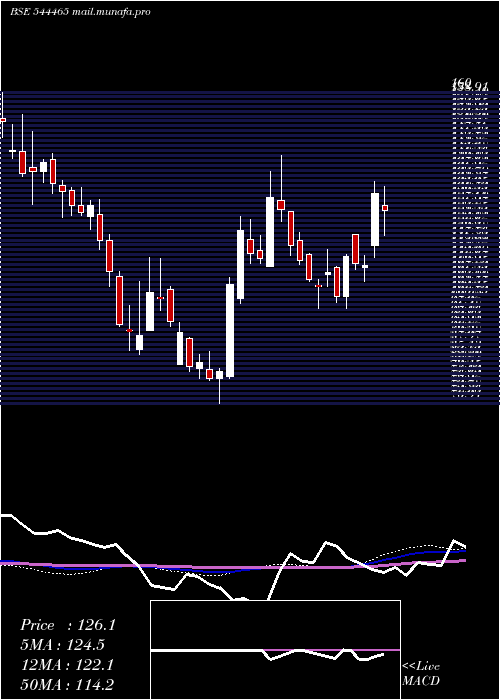Select the "Price : 126.1" value
This screenshot has height=700, width=500.
pyautogui.click(x=68, y=625)
